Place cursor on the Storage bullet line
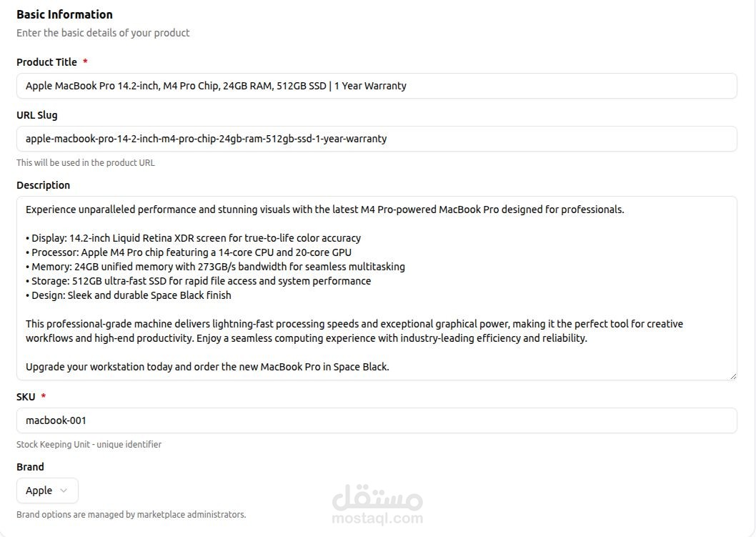The height and width of the screenshot is (537, 756). [198, 281]
